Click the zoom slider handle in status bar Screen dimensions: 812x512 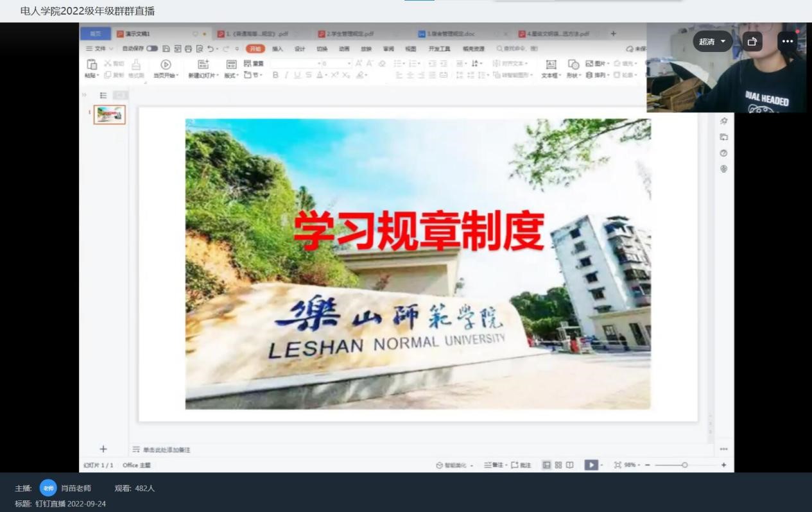(685, 465)
